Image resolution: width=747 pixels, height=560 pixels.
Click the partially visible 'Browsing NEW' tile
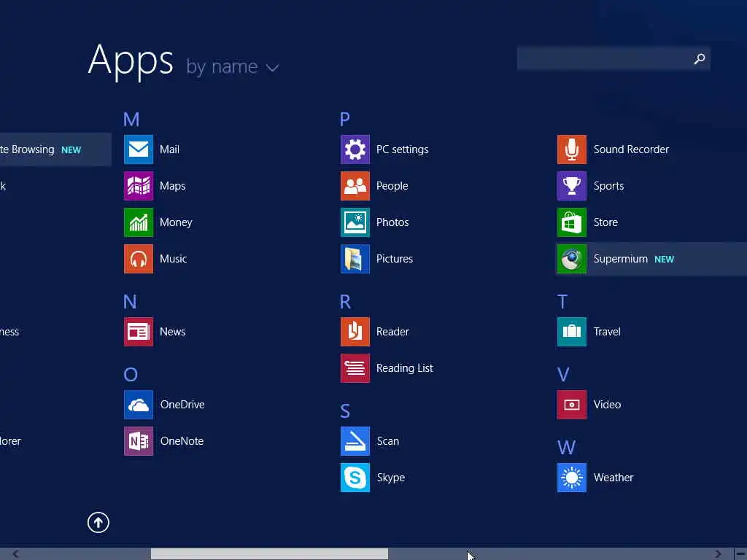(x=55, y=149)
